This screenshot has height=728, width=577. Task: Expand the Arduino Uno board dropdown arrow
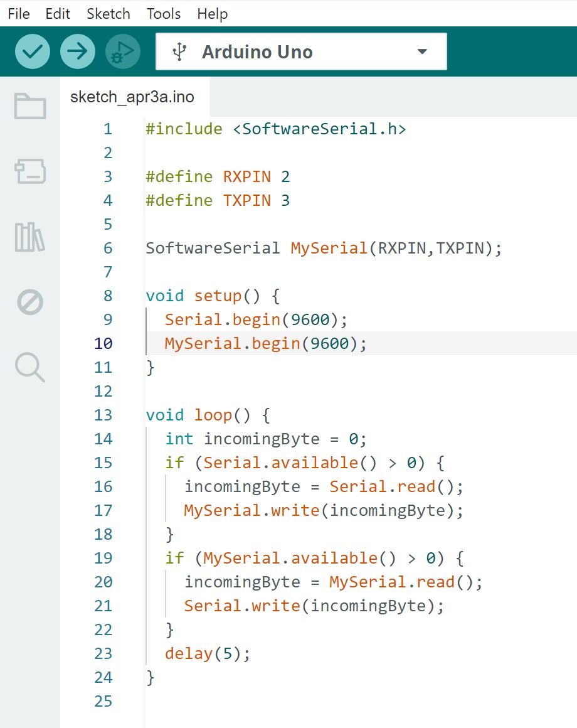click(421, 51)
